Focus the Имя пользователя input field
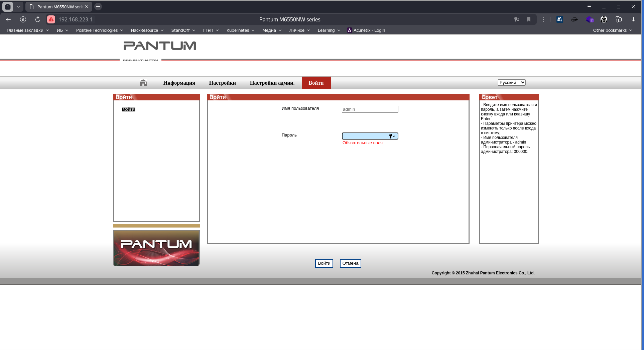This screenshot has width=644, height=350. click(x=370, y=109)
